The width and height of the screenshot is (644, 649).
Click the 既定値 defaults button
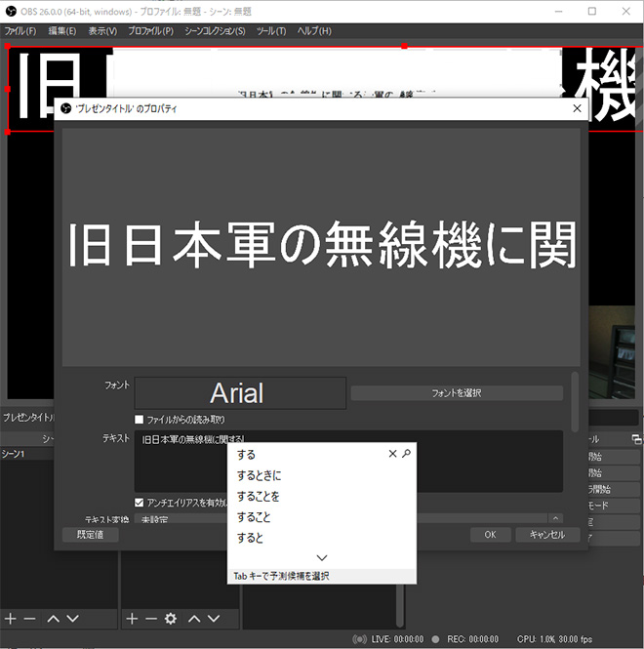[90, 535]
